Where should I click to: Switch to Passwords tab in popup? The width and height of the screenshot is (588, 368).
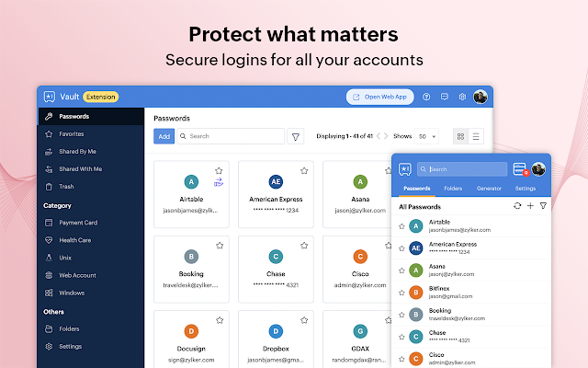[x=416, y=189]
